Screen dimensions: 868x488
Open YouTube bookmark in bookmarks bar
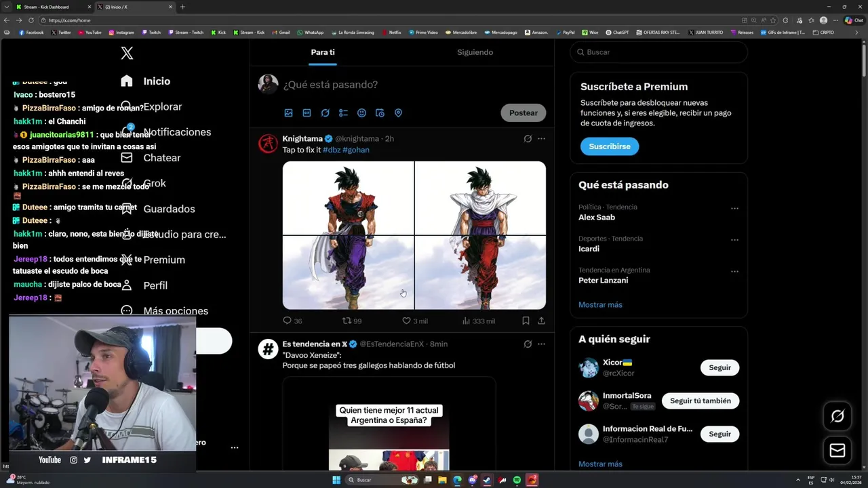coord(90,33)
